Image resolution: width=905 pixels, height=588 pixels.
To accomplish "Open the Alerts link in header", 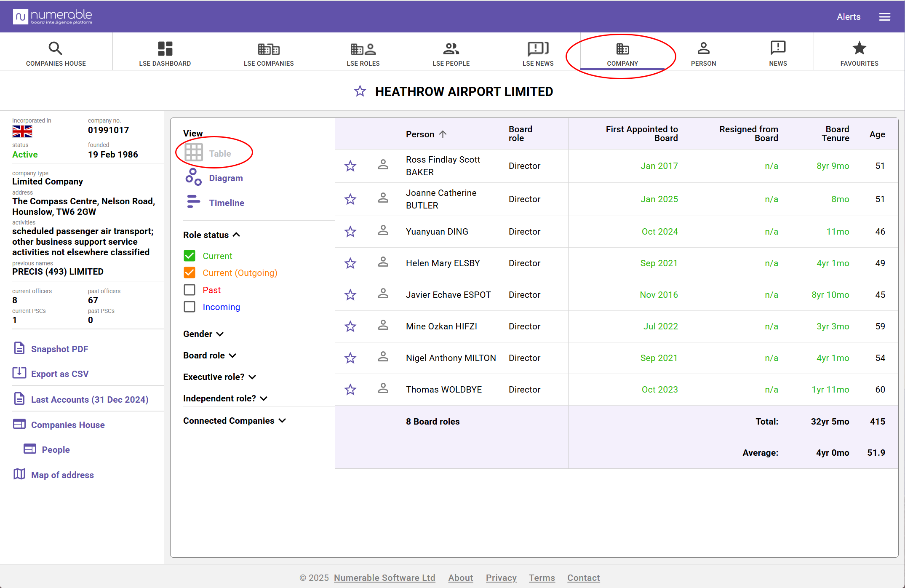I will pos(848,17).
